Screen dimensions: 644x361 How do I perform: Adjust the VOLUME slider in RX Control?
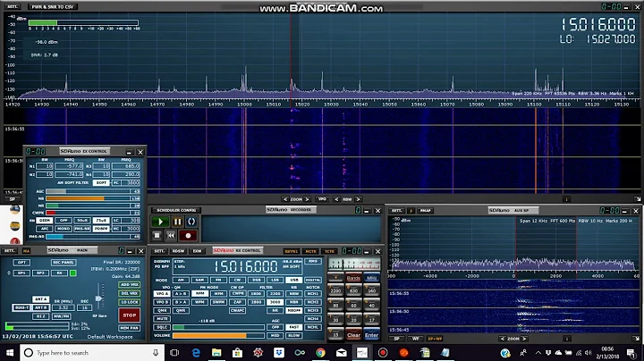click(218, 335)
